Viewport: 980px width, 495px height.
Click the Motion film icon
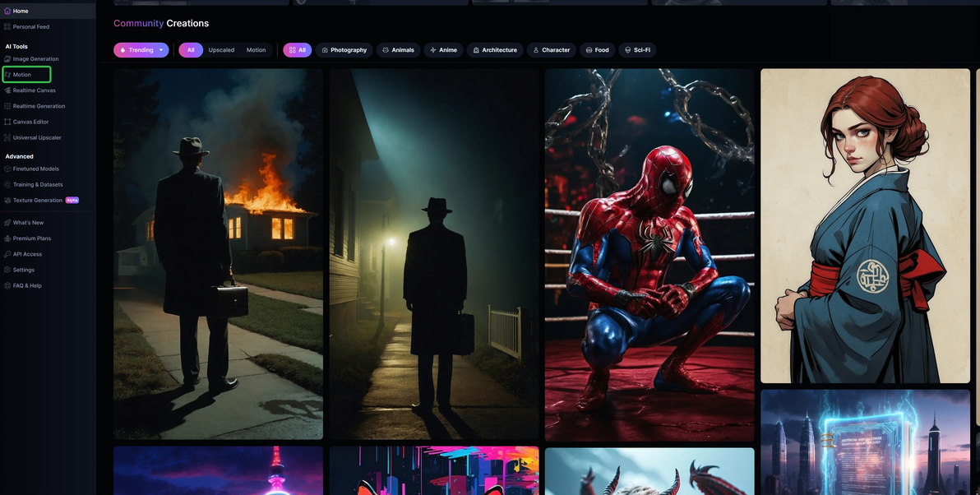pos(7,74)
